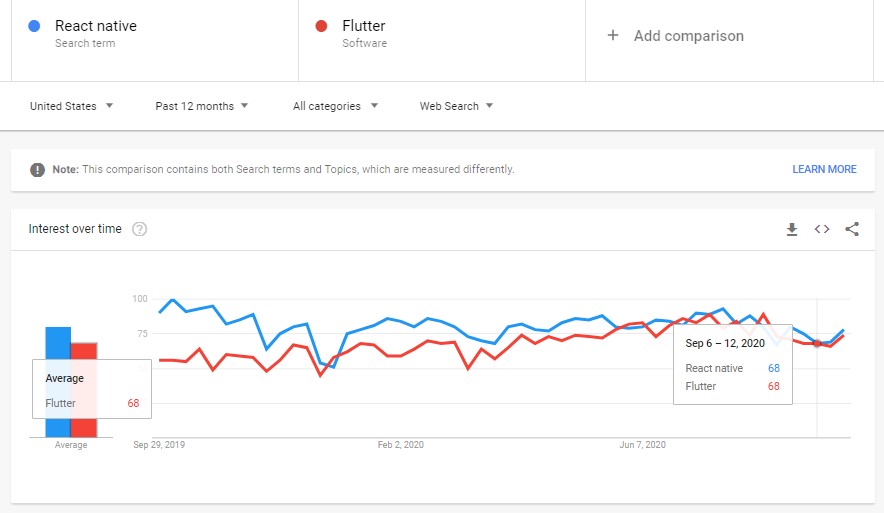Share the Interest over time chart
Screen dimensions: 884x513
852,229
